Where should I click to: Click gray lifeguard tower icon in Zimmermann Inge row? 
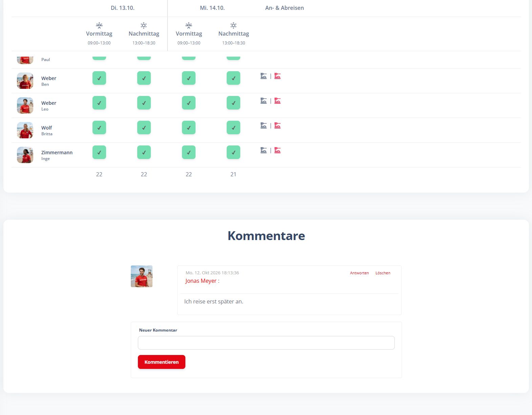click(x=264, y=150)
